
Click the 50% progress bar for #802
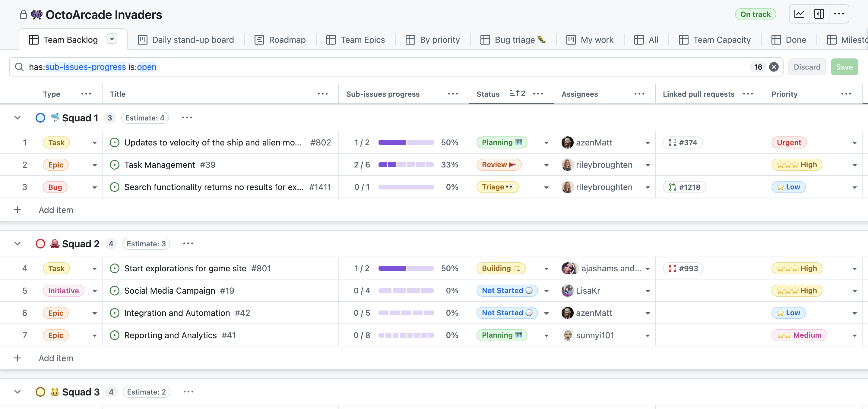click(406, 143)
